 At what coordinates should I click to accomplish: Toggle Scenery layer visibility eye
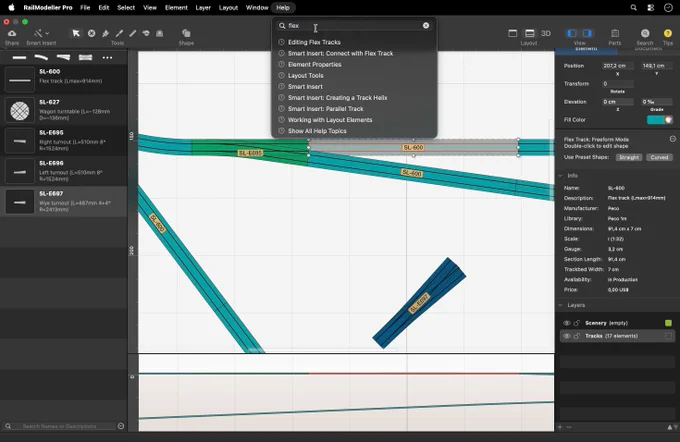566,323
